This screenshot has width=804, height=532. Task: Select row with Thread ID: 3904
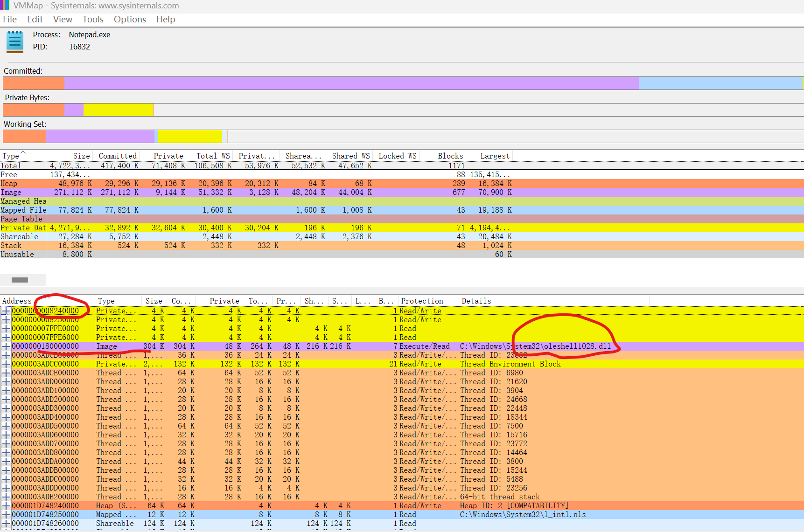pyautogui.click(x=402, y=391)
